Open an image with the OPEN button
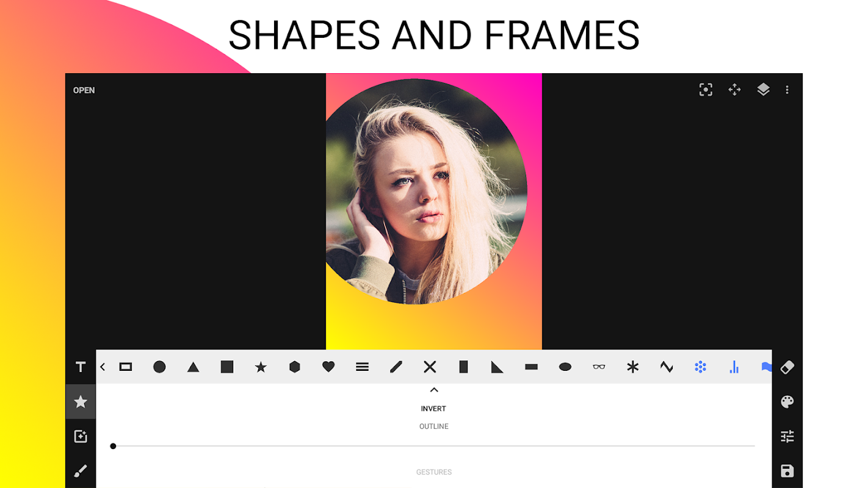 (84, 90)
